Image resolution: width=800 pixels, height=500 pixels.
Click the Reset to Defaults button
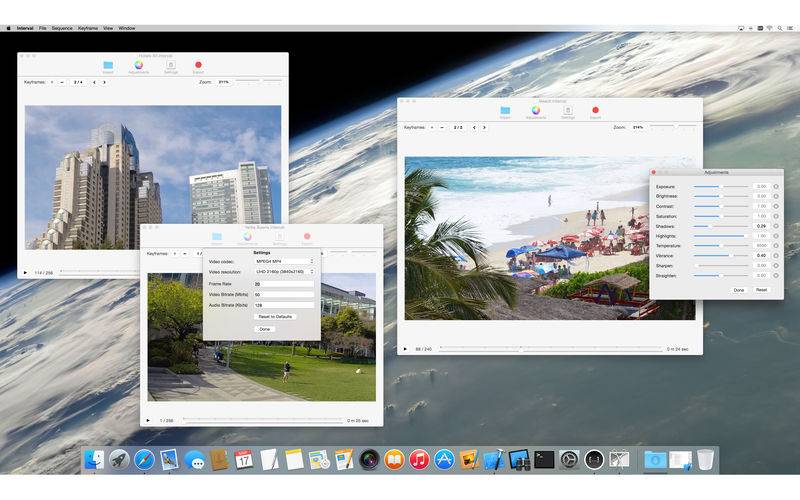point(275,317)
